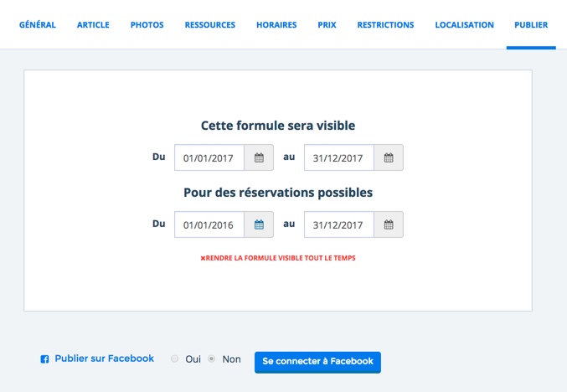Open calendar for visibility start date
Screen dimensions: 567x392
(259, 157)
